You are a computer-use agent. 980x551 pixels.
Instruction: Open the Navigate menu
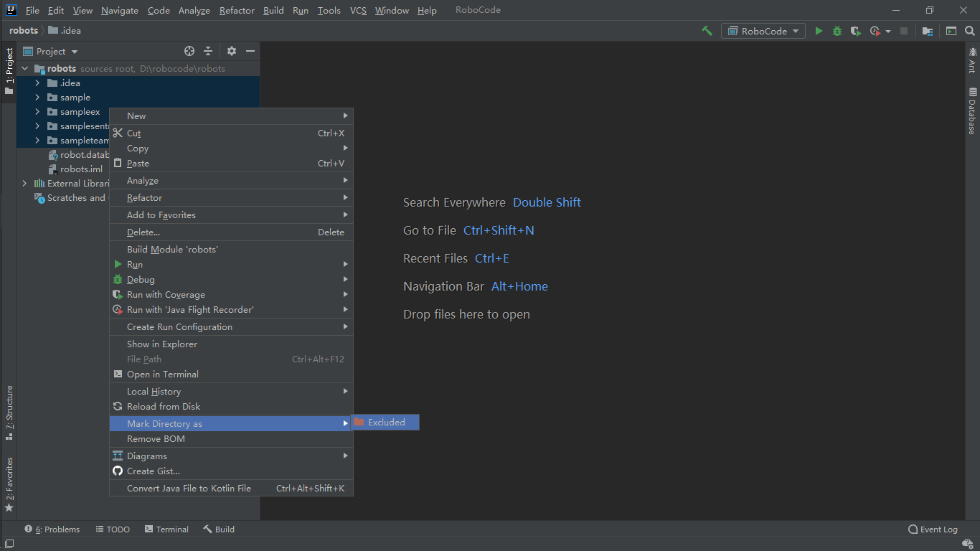[120, 10]
